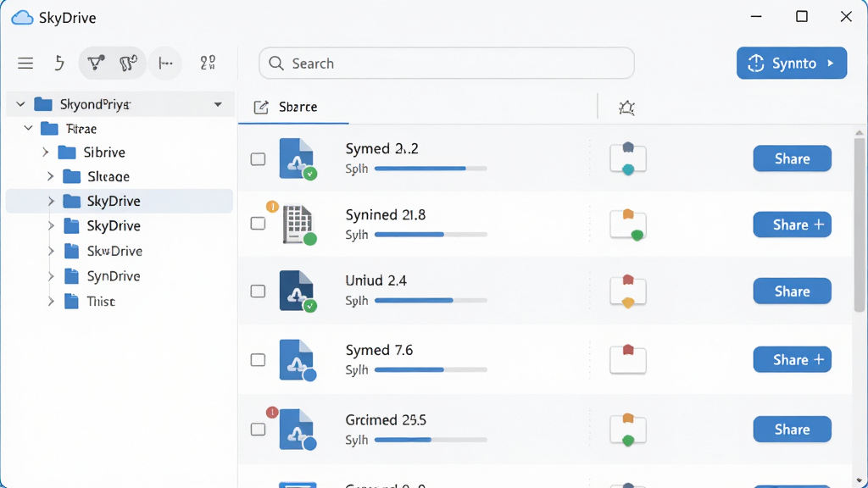The height and width of the screenshot is (488, 868).
Task: Check the box for Symed 7.6
Action: coord(258,359)
